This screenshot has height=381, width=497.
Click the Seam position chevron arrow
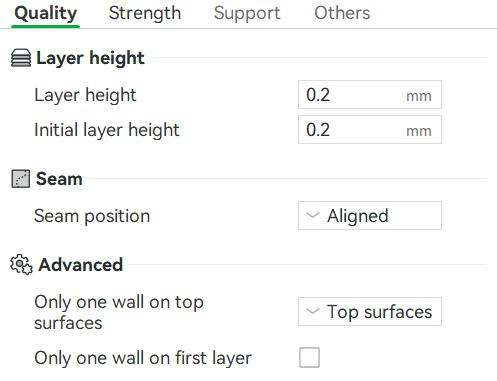(313, 215)
